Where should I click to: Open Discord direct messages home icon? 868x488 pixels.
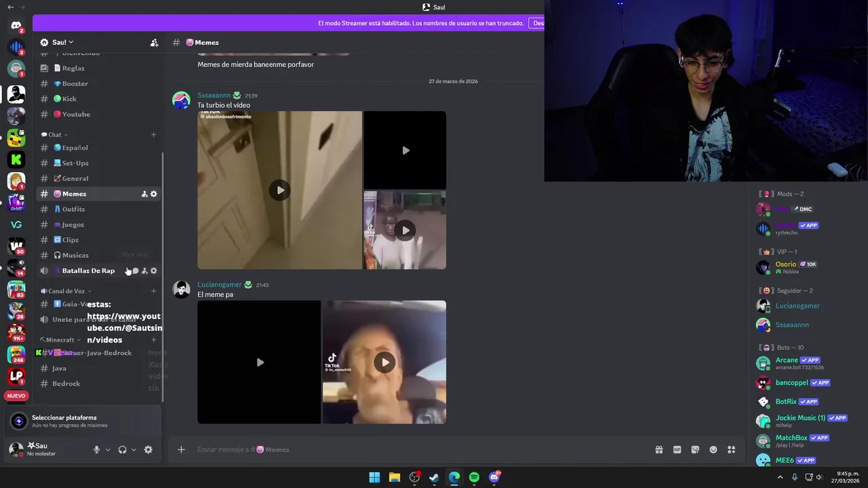tap(16, 26)
